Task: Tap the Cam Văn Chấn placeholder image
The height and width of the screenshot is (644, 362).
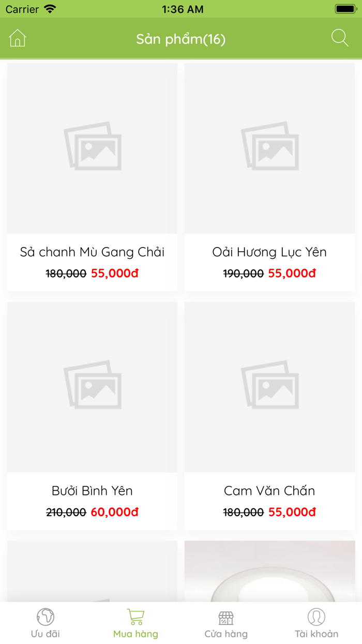Action: pyautogui.click(x=269, y=386)
